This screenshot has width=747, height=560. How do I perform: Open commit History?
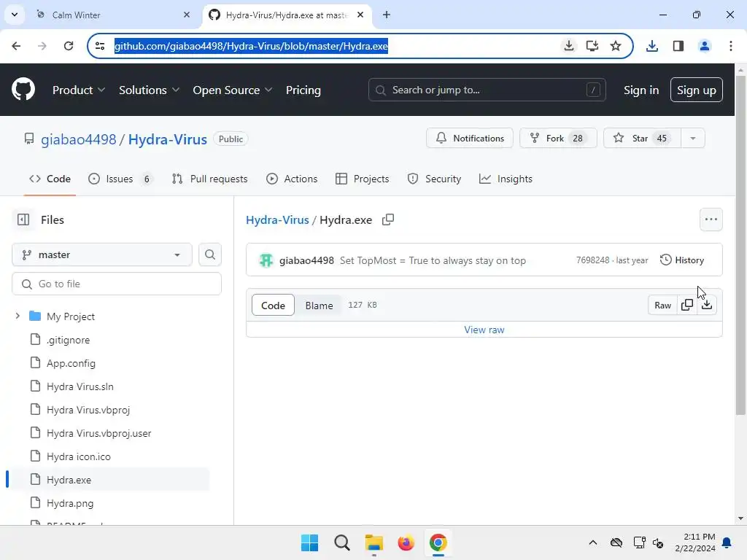682,260
